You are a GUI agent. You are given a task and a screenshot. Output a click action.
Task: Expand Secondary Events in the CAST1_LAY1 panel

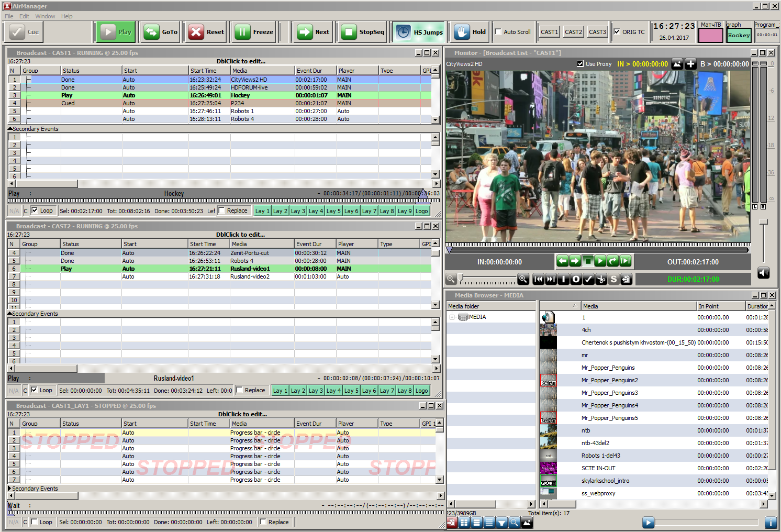[9, 489]
